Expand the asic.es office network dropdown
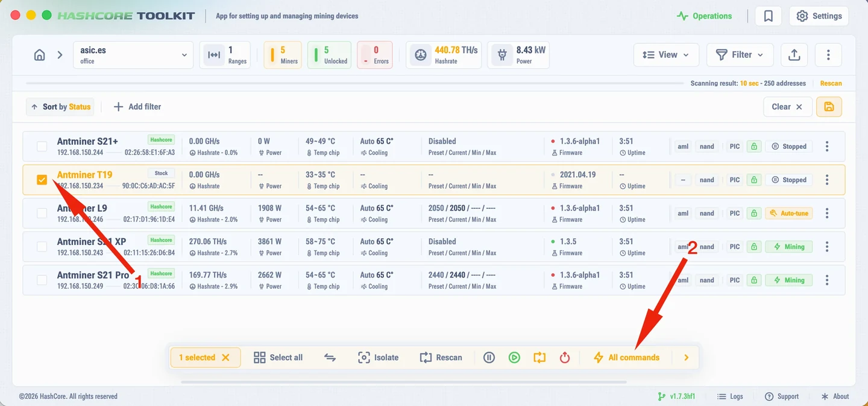Image resolution: width=868 pixels, height=406 pixels. click(133, 55)
